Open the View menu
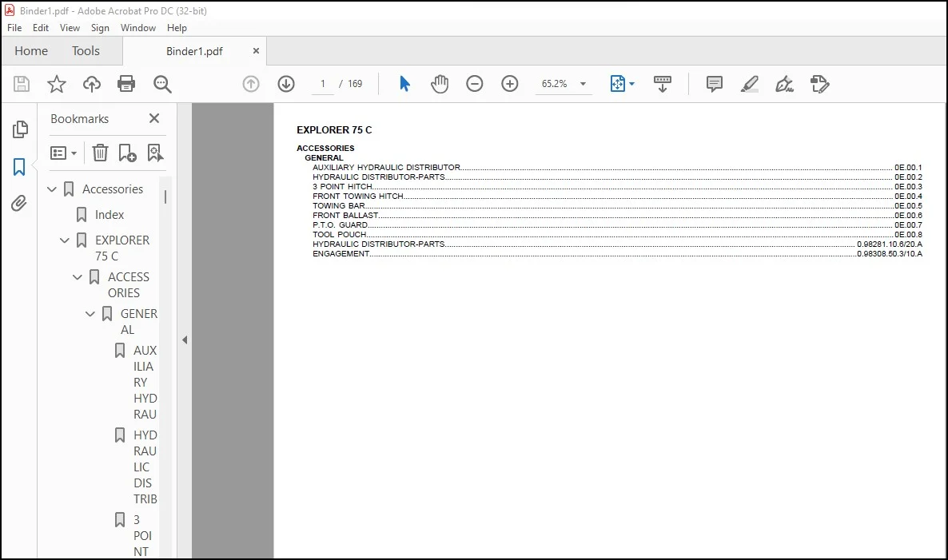The width and height of the screenshot is (948, 560). pyautogui.click(x=70, y=28)
